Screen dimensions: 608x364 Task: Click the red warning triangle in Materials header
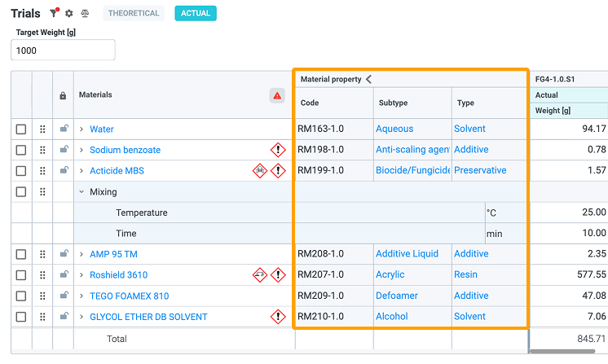[x=277, y=95]
